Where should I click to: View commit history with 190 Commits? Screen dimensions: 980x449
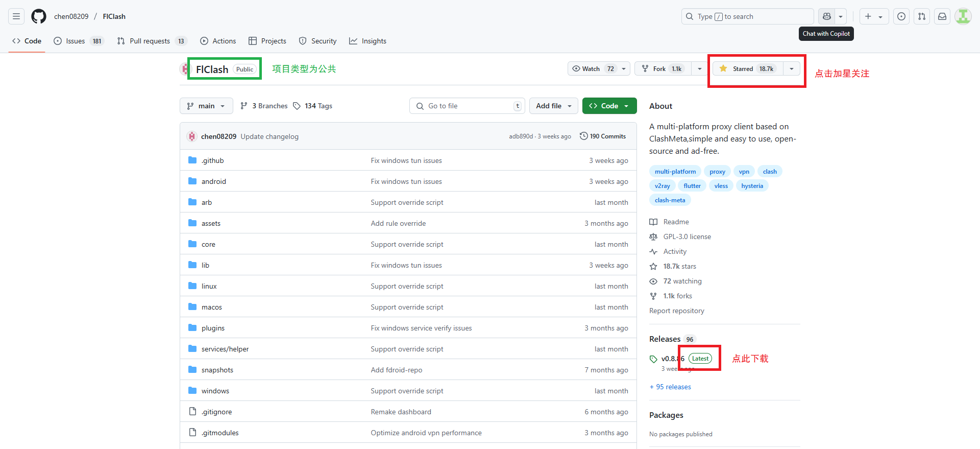point(603,136)
